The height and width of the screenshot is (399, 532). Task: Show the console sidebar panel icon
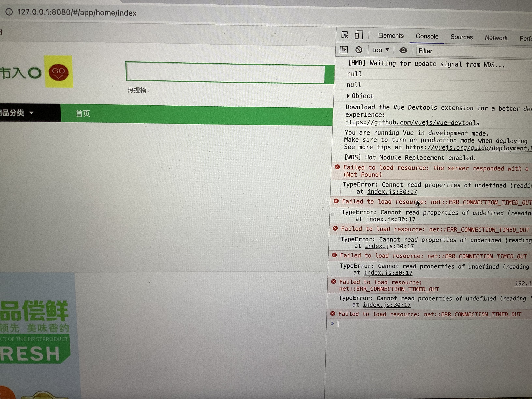click(344, 50)
